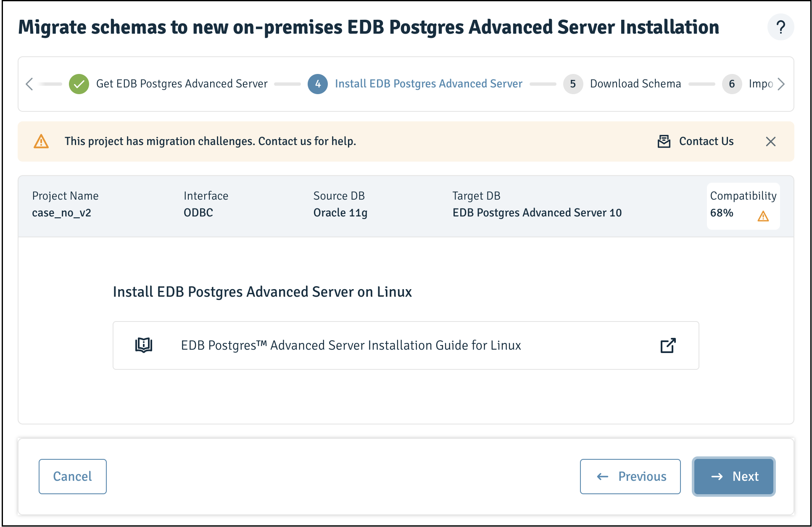This screenshot has height=527, width=812.
Task: Click the Next button
Action: click(734, 477)
